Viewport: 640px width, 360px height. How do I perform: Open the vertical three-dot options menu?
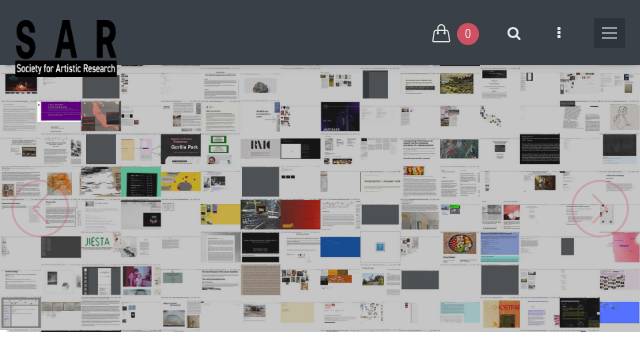pos(559,33)
